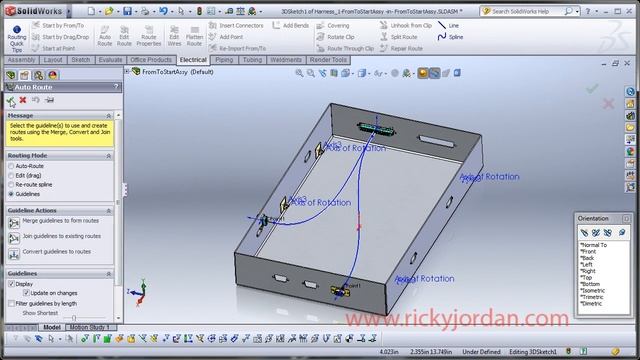This screenshot has width=640, height=360.
Task: Click the New document icon
Action: point(91,11)
